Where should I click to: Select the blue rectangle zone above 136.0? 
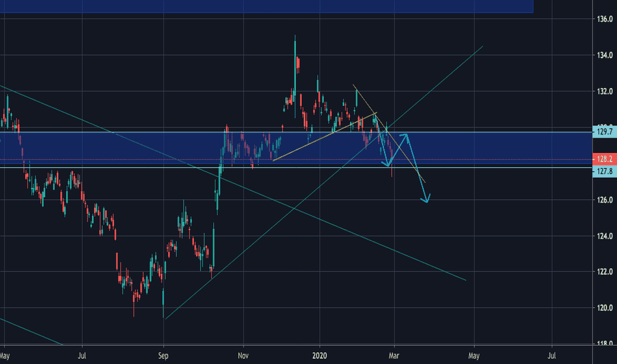[x=266, y=6]
